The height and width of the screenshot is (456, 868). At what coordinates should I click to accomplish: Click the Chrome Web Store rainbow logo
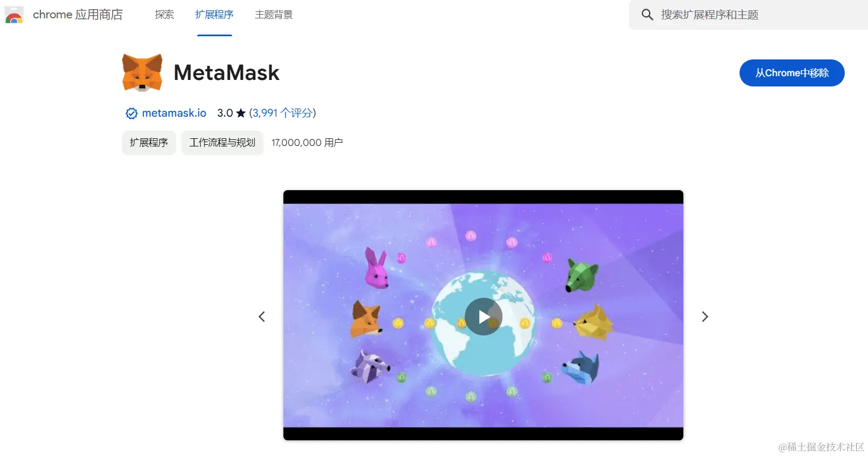pos(14,15)
